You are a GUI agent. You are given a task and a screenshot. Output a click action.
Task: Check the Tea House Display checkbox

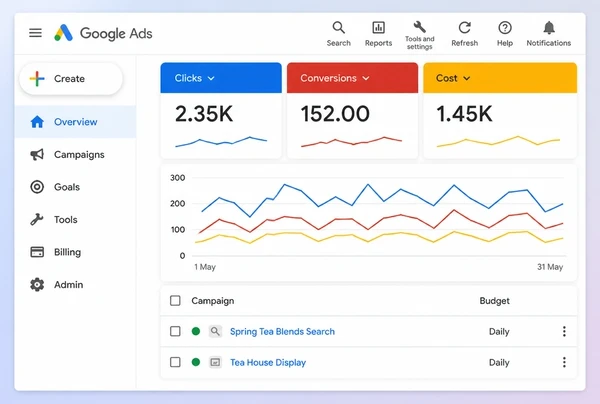click(x=175, y=362)
